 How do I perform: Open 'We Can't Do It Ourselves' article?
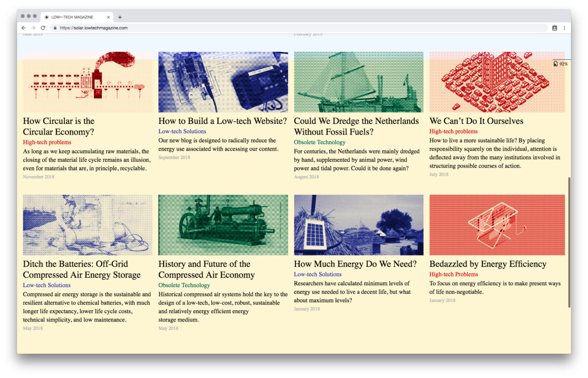(476, 121)
